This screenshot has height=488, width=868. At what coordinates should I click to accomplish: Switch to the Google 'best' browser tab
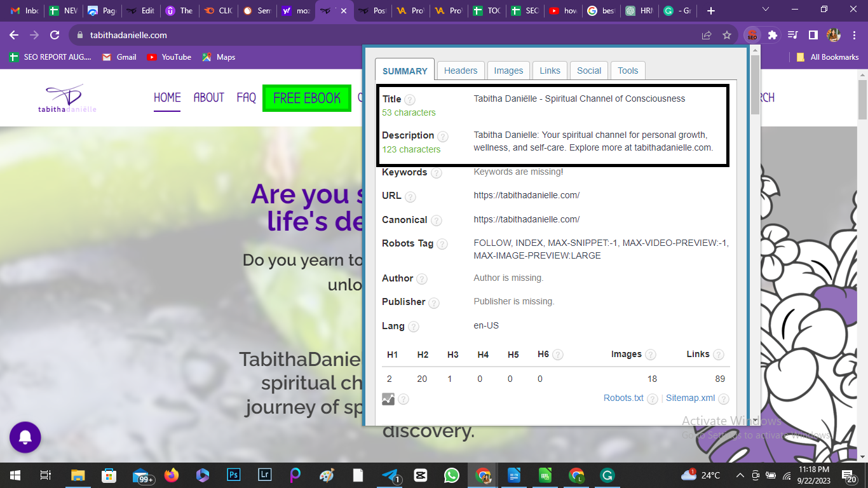pos(600,11)
